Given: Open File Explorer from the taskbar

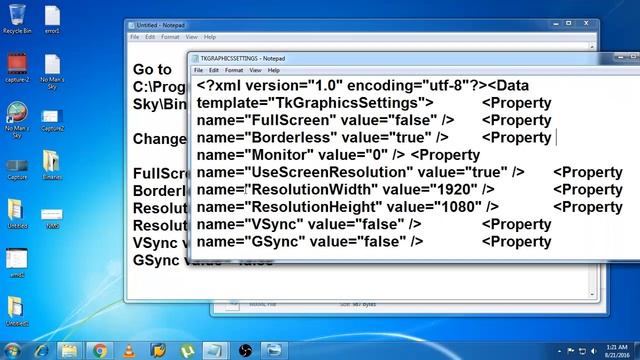Looking at the screenshot, I should point(69,351).
